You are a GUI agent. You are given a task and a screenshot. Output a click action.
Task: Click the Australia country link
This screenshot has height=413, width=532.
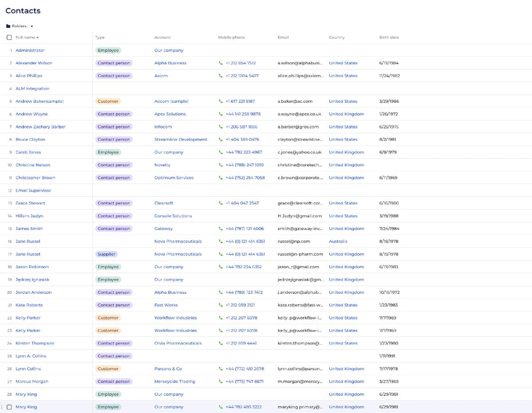tap(338, 242)
